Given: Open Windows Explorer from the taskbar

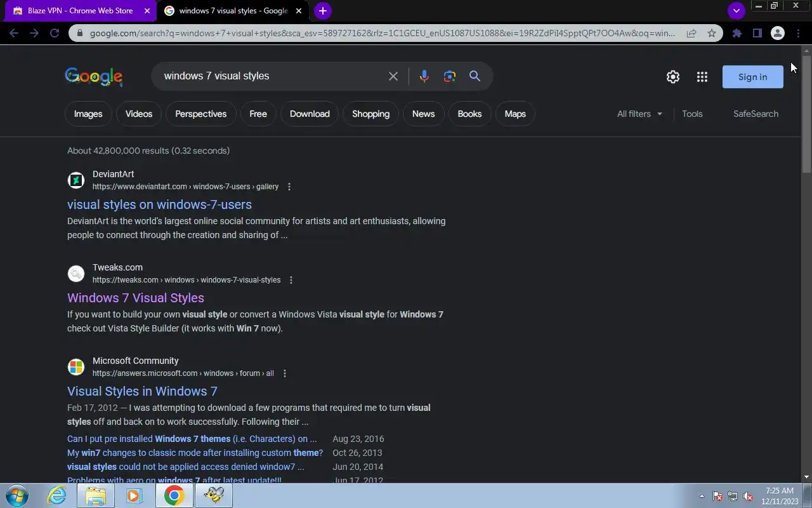Looking at the screenshot, I should [x=96, y=495].
